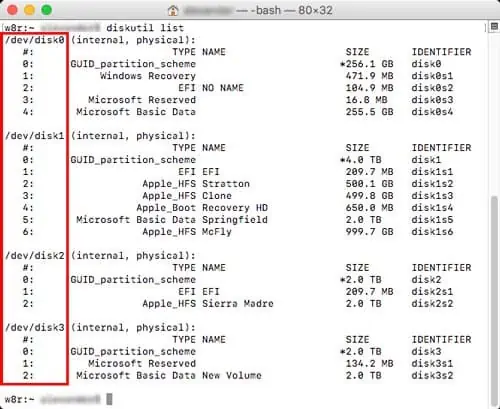Click 'Apple_HFS Stratton' volume entry
This screenshot has width=500, height=409.
[x=196, y=184]
